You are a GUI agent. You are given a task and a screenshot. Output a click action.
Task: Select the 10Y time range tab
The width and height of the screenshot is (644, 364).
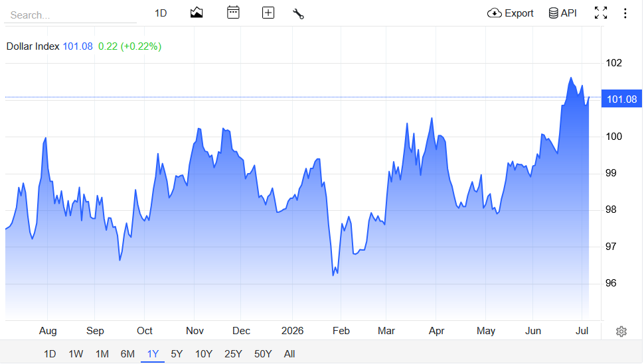pos(204,354)
